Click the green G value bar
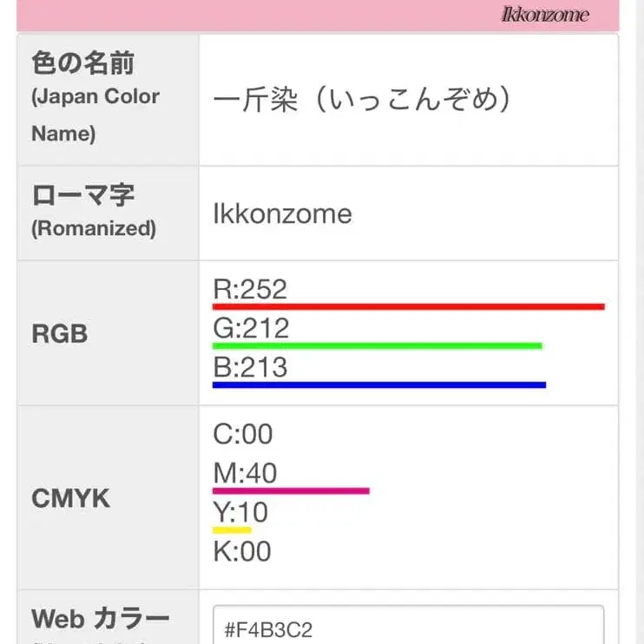Image resolution: width=644 pixels, height=644 pixels. point(377,345)
